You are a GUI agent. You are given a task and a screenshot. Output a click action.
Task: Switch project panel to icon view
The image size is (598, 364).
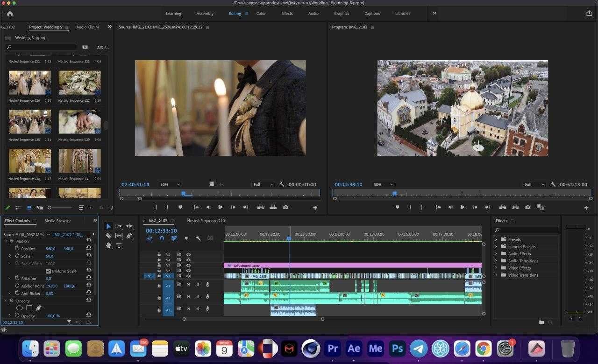[29, 207]
